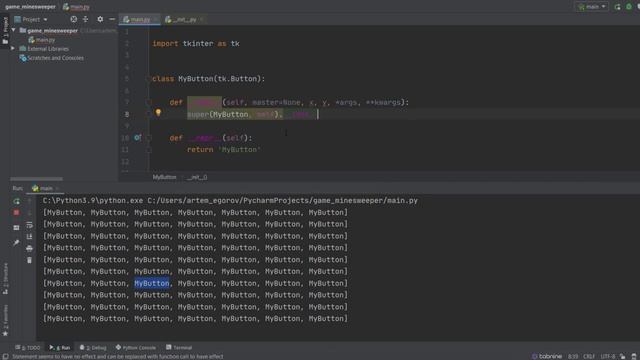The image size is (640, 360).
Task: Open the Python Console tool window
Action: (136, 348)
